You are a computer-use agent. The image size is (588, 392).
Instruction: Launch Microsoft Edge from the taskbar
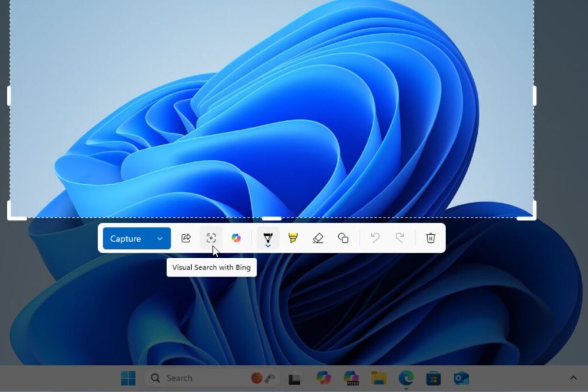[x=406, y=378]
